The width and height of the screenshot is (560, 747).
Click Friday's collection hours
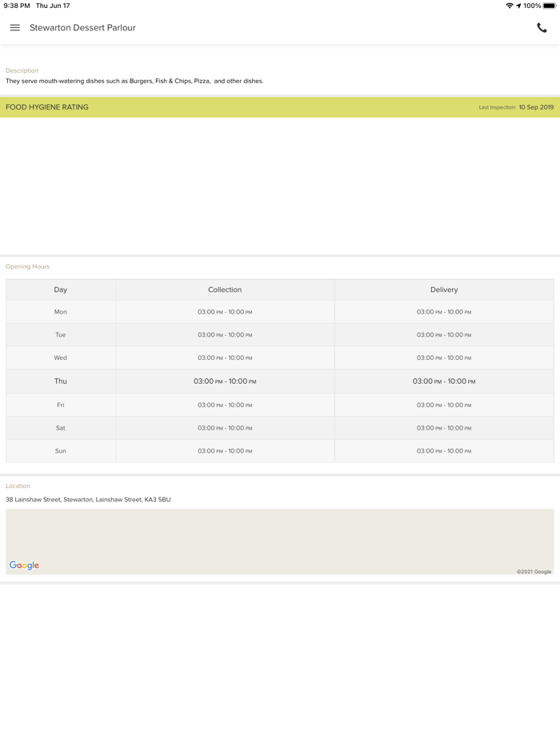(225, 405)
